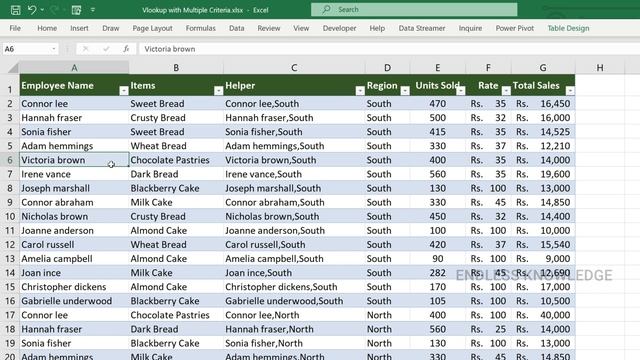640x360 pixels.
Task: Open the Developer tab
Action: (x=339, y=28)
